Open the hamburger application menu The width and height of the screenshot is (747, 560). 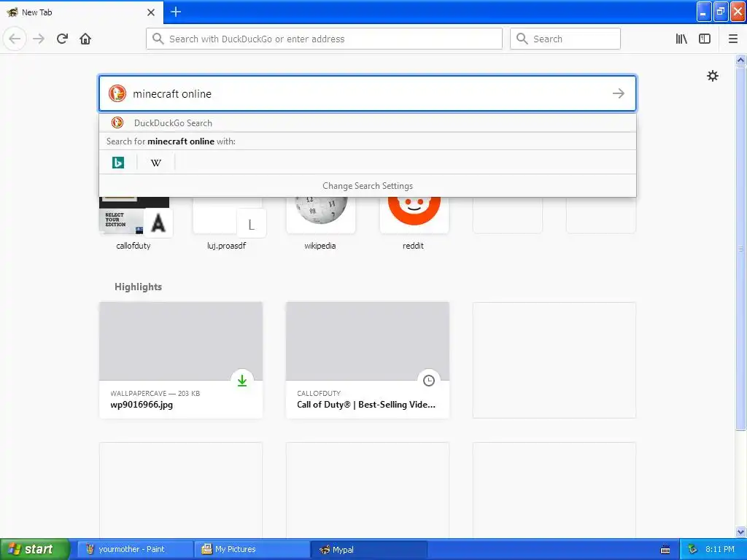733,39
